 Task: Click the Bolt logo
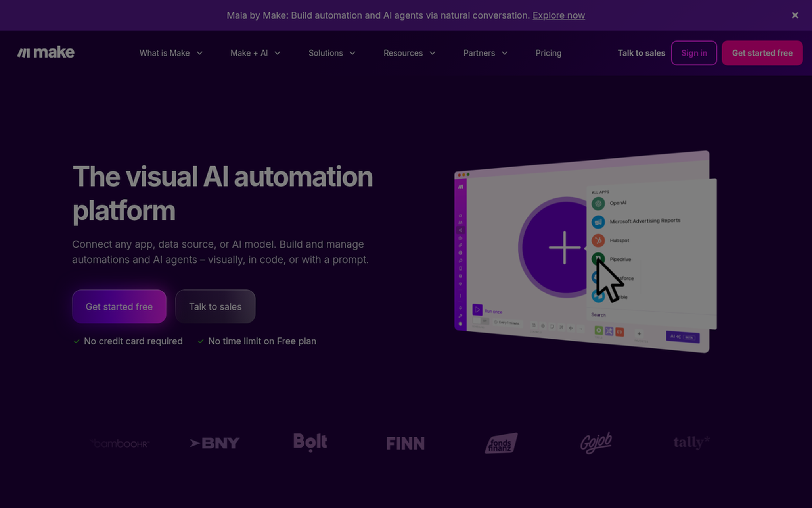[310, 442]
